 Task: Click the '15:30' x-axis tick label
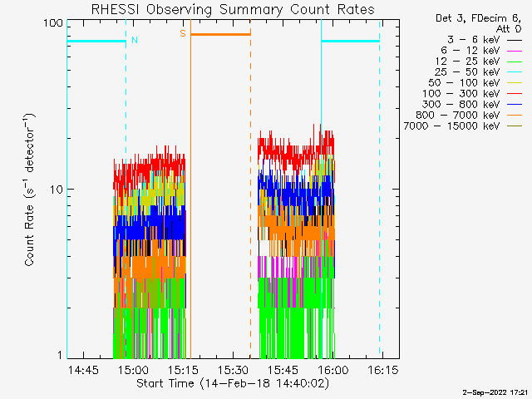click(x=233, y=370)
